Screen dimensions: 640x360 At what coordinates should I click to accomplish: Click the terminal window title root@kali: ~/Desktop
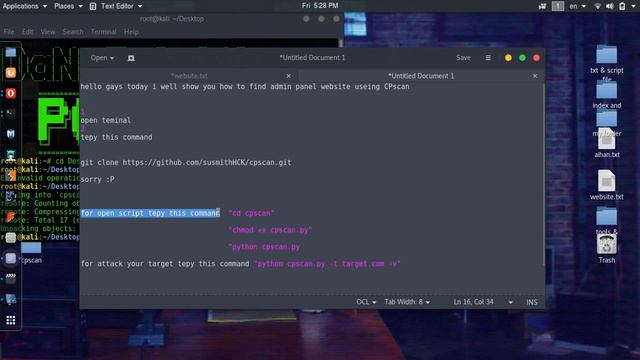pyautogui.click(x=172, y=19)
